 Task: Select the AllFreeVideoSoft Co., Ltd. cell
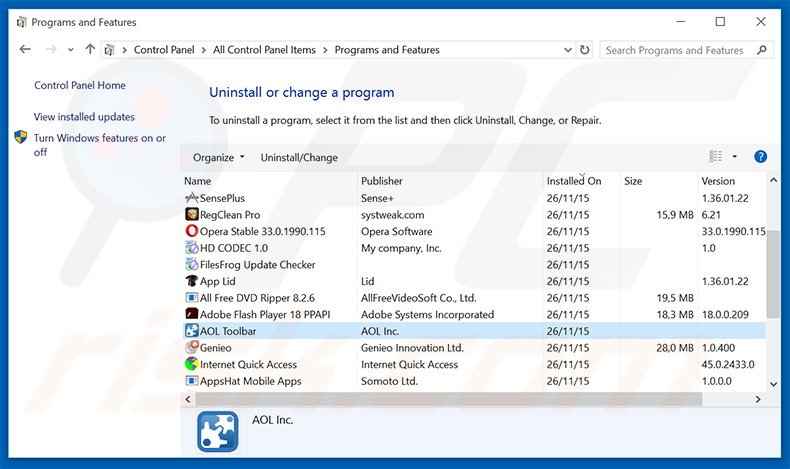pos(418,298)
